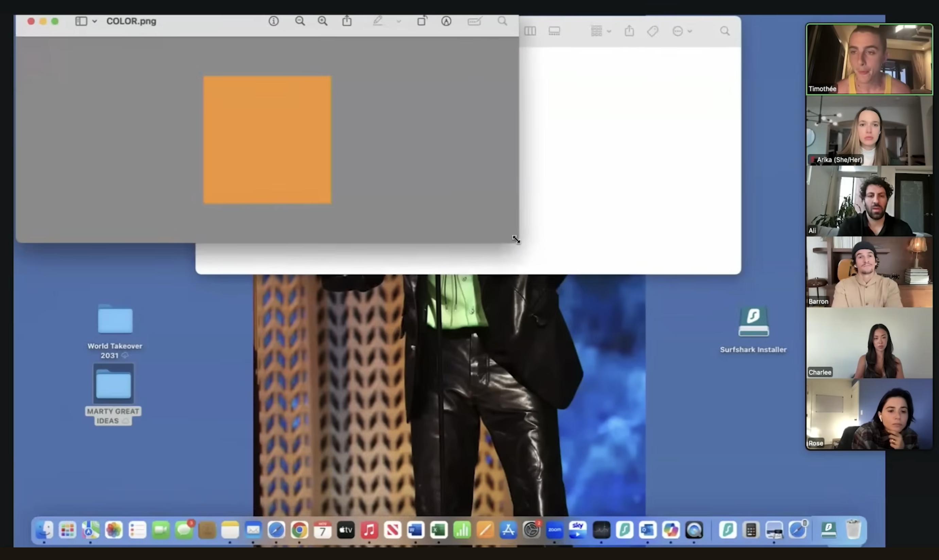Open Preview's search tool
Screen dimensions: 939x560
[x=502, y=21]
